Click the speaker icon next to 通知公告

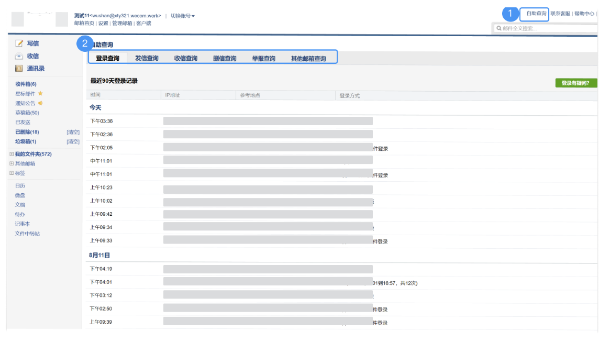coord(40,103)
